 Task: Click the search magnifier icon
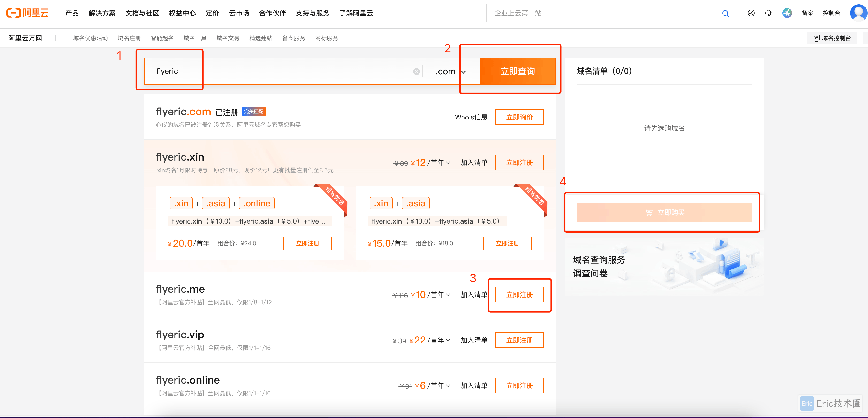[725, 14]
